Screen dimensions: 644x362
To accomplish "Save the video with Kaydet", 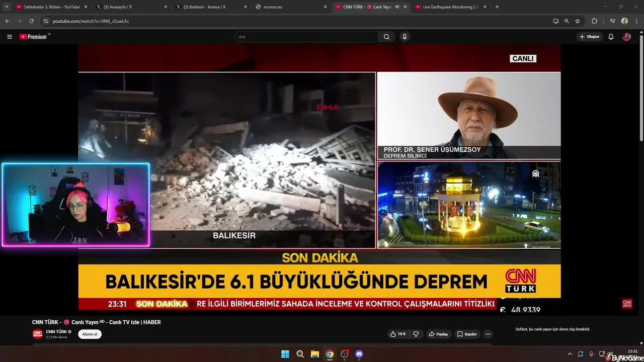I will pos(467,334).
